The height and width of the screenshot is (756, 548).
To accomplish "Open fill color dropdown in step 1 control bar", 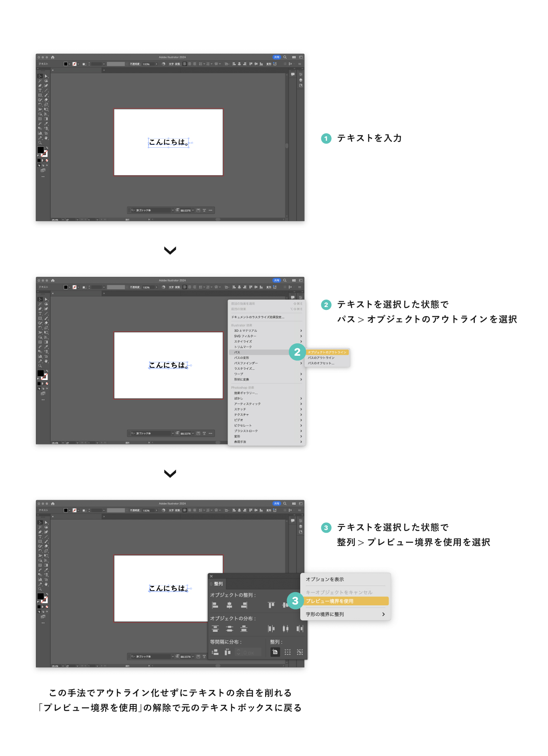I will coord(69,64).
